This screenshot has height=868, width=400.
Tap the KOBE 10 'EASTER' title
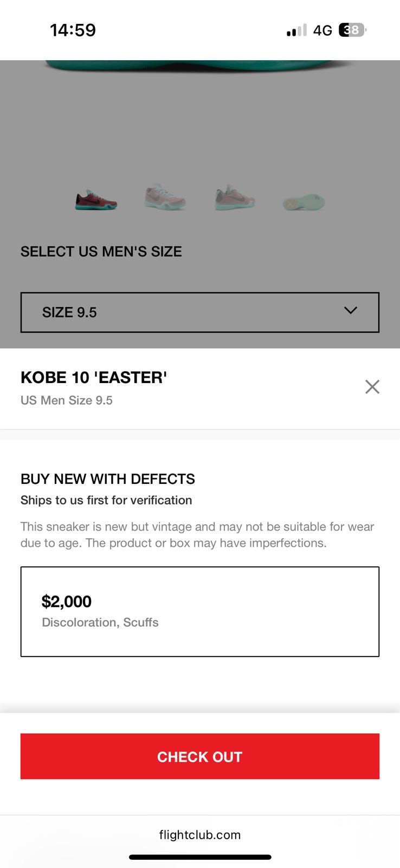pyautogui.click(x=94, y=378)
